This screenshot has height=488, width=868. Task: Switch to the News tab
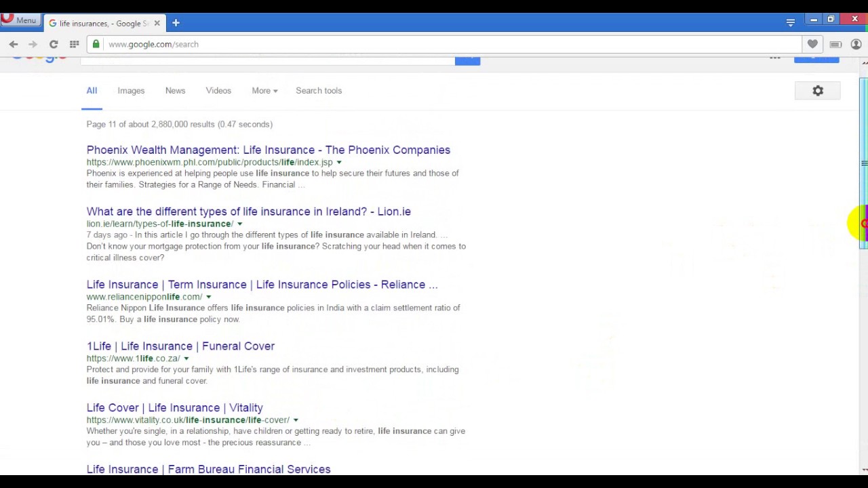pos(175,91)
